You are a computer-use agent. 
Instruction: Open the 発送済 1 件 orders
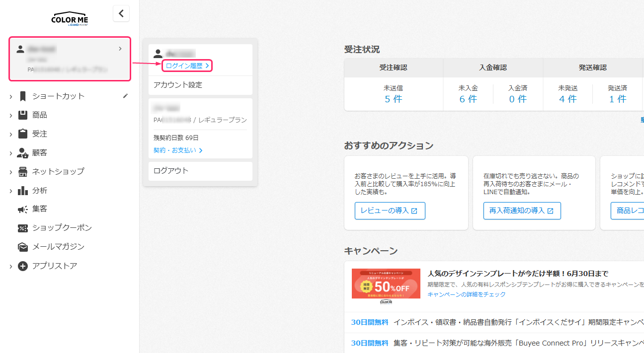point(618,99)
